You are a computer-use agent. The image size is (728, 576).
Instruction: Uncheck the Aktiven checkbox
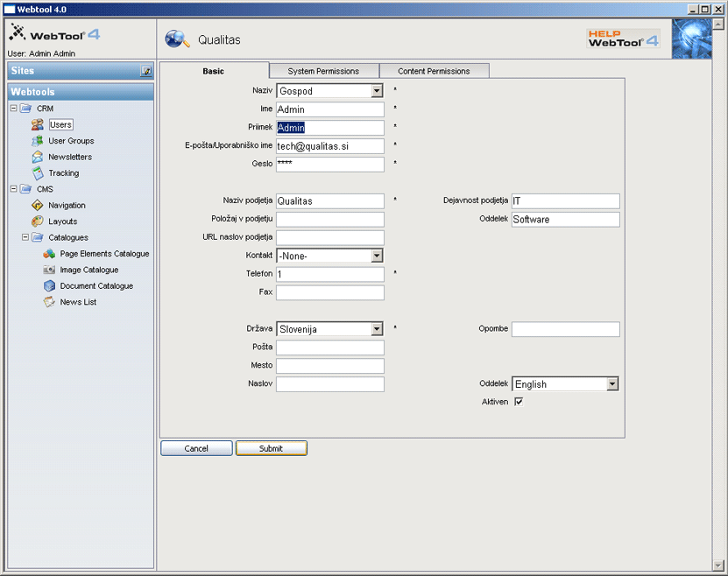coord(519,402)
